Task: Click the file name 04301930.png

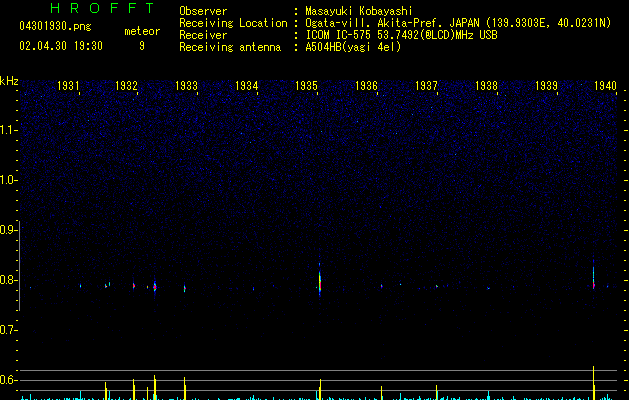Action: [55, 26]
